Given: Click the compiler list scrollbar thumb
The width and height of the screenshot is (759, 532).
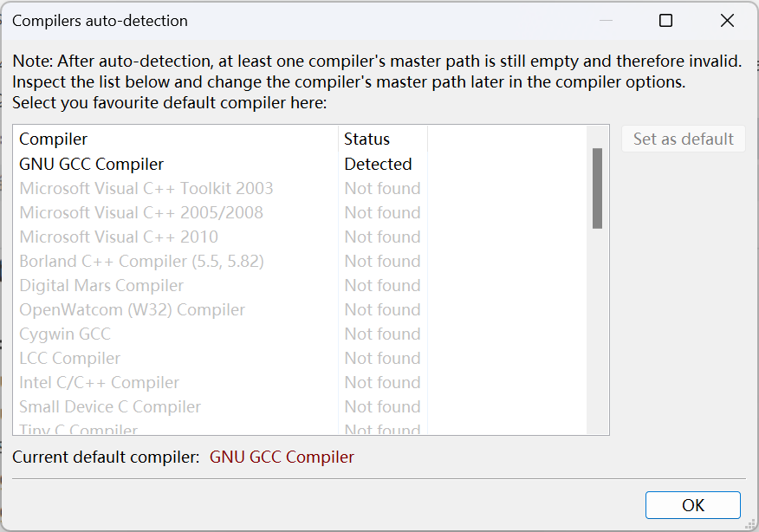Looking at the screenshot, I should (597, 188).
